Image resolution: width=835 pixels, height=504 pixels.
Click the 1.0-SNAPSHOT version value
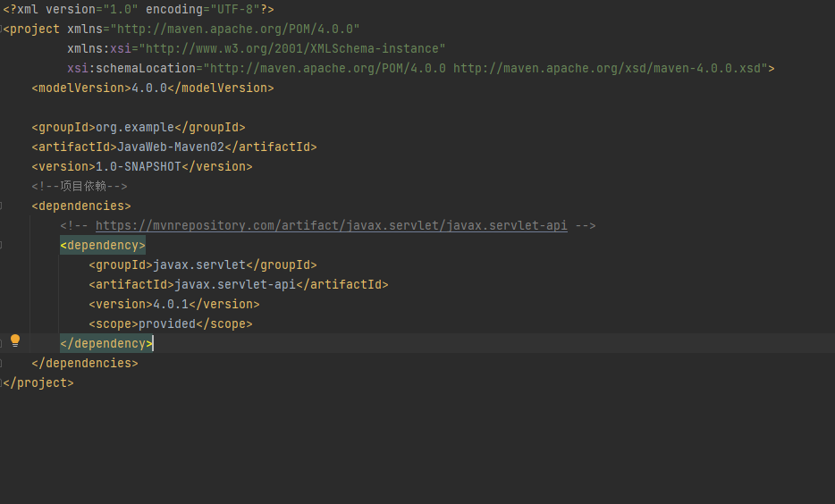[x=138, y=166]
